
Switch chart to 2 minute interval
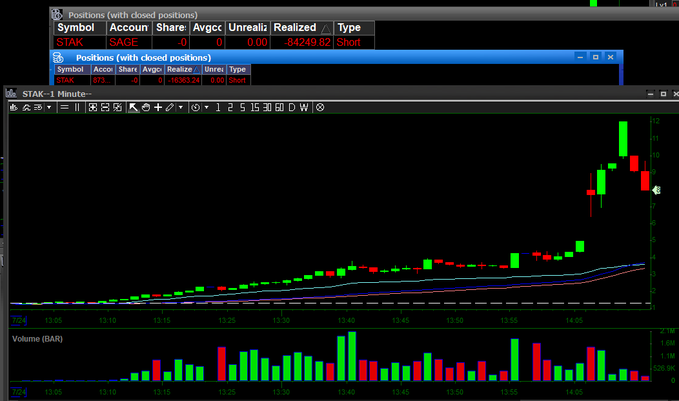pos(230,107)
